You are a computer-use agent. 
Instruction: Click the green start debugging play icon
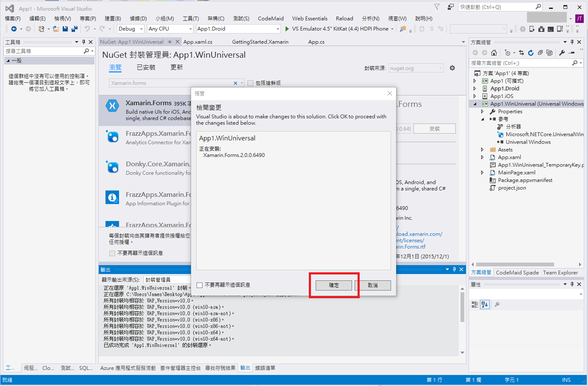287,29
